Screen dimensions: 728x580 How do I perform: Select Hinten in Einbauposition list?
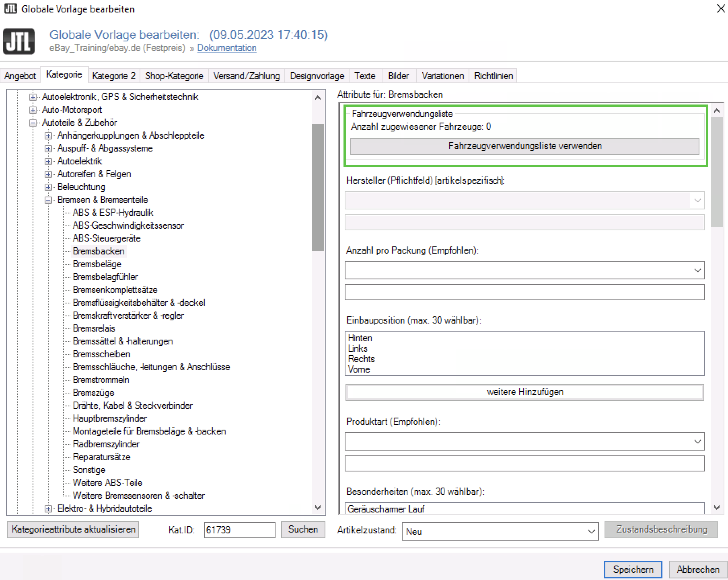point(360,338)
